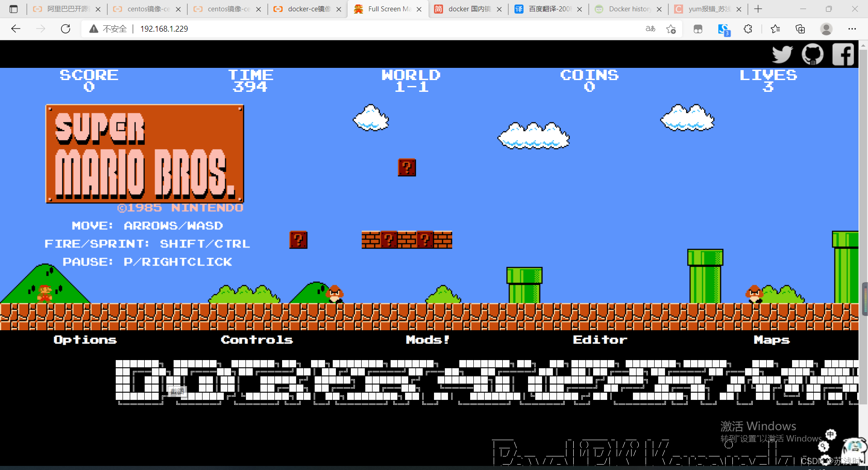Click the Super Mario Bros. title sign
Image resolution: width=868 pixels, height=470 pixels.
point(145,154)
